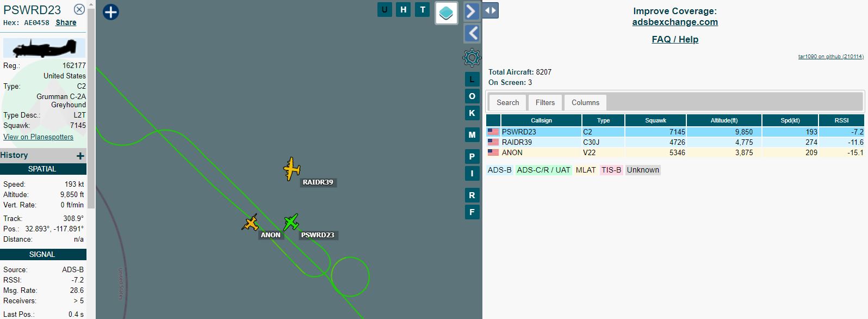Viewport: 868px width, 319px height.
Task: Open the C-2A Greyhound silhouette thumbnail
Action: click(x=44, y=48)
